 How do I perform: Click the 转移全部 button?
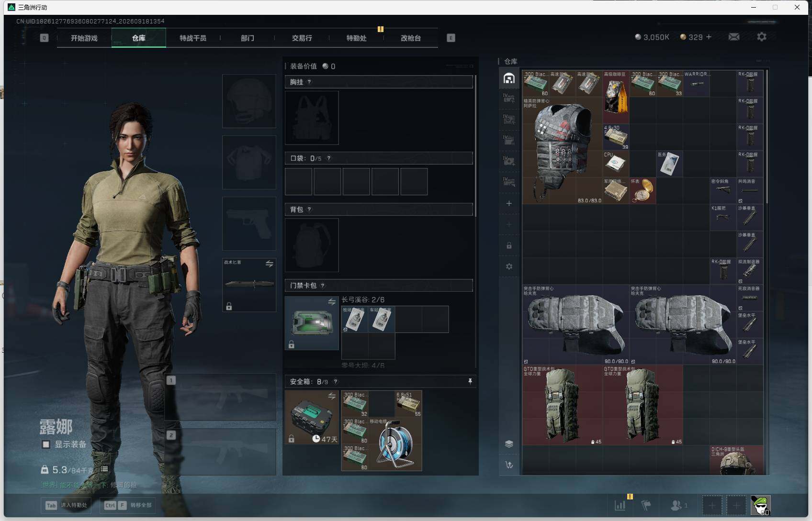coord(127,505)
